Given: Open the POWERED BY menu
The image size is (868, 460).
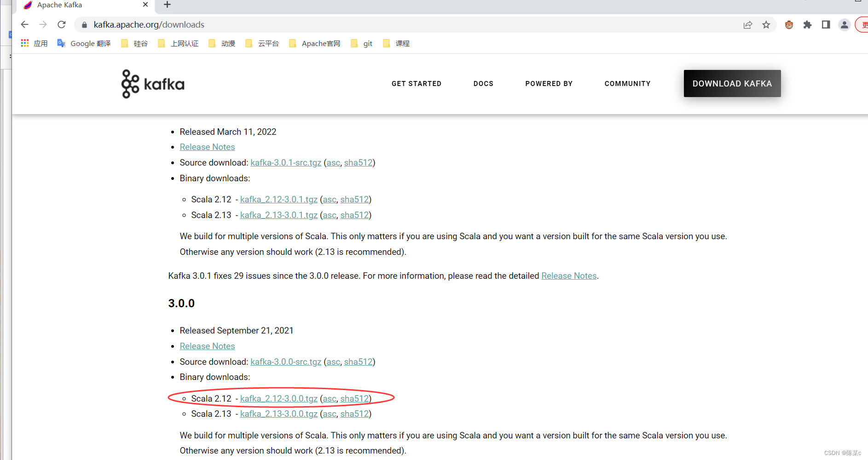Looking at the screenshot, I should click(x=549, y=84).
